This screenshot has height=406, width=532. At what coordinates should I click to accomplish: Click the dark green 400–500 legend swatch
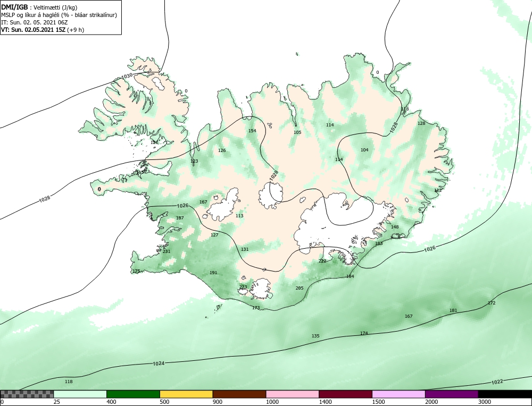click(133, 394)
